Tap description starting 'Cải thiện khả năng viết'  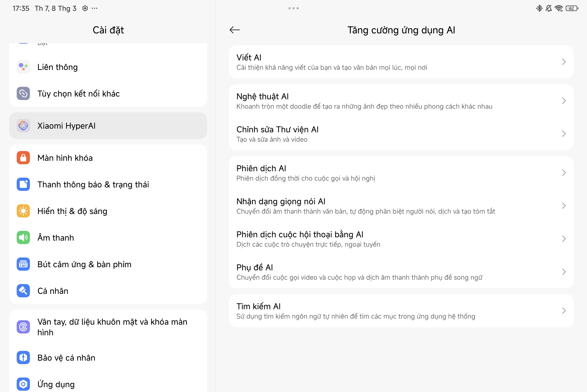[332, 67]
